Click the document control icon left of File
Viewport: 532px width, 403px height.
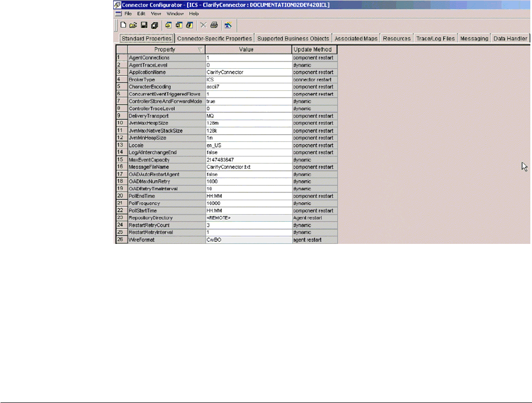click(x=118, y=14)
